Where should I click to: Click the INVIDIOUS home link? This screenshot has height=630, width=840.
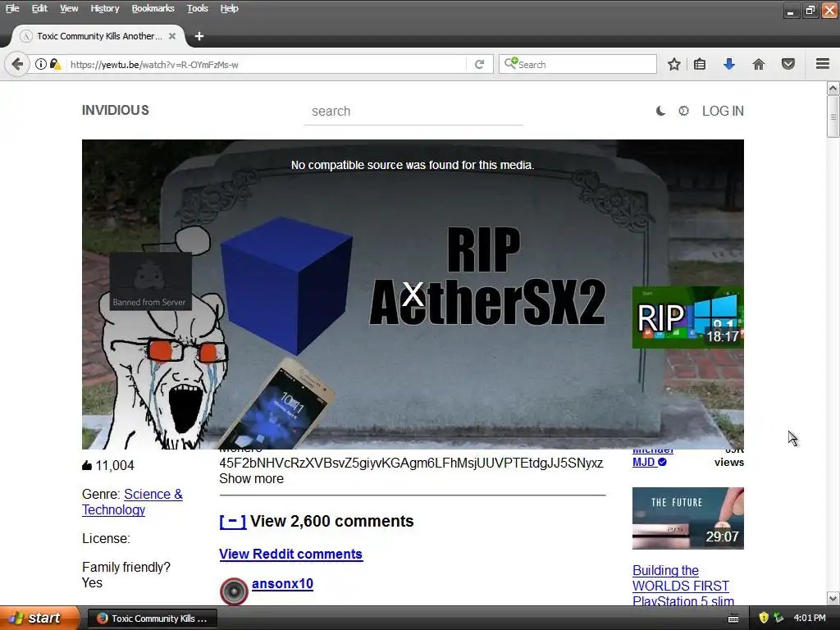tap(115, 111)
